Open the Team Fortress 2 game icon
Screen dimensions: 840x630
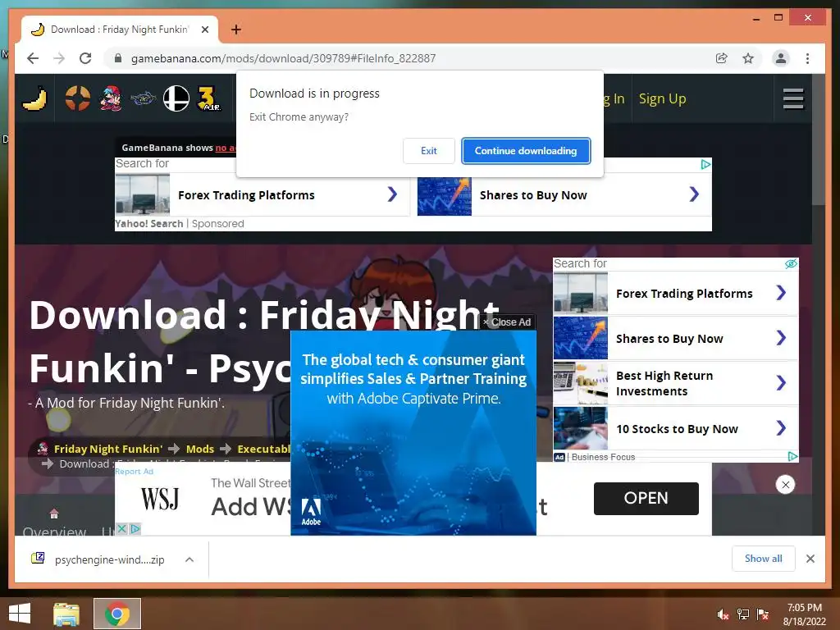tap(78, 98)
